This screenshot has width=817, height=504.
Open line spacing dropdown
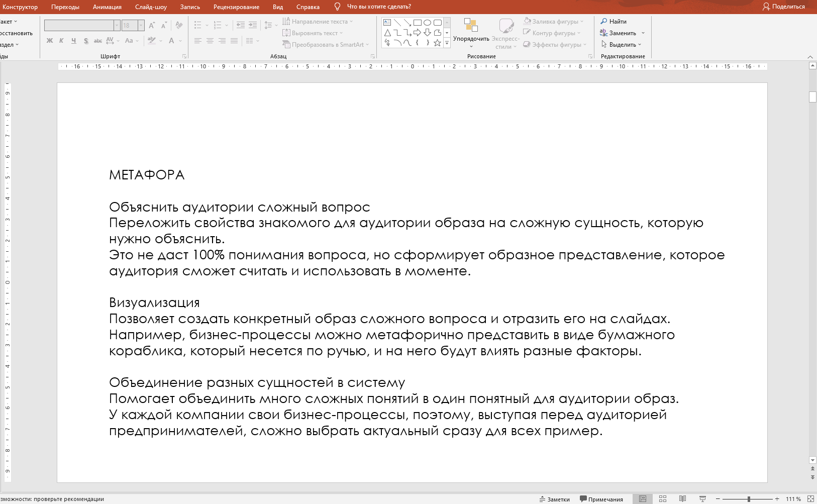click(x=270, y=25)
